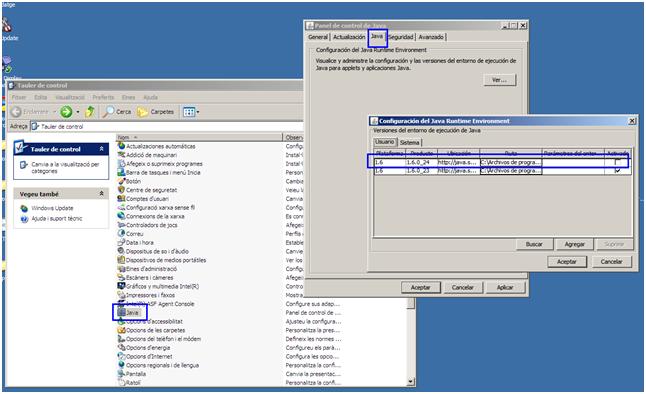
Task: Open Configuració xarxa sense fil icon
Action: tap(121, 207)
